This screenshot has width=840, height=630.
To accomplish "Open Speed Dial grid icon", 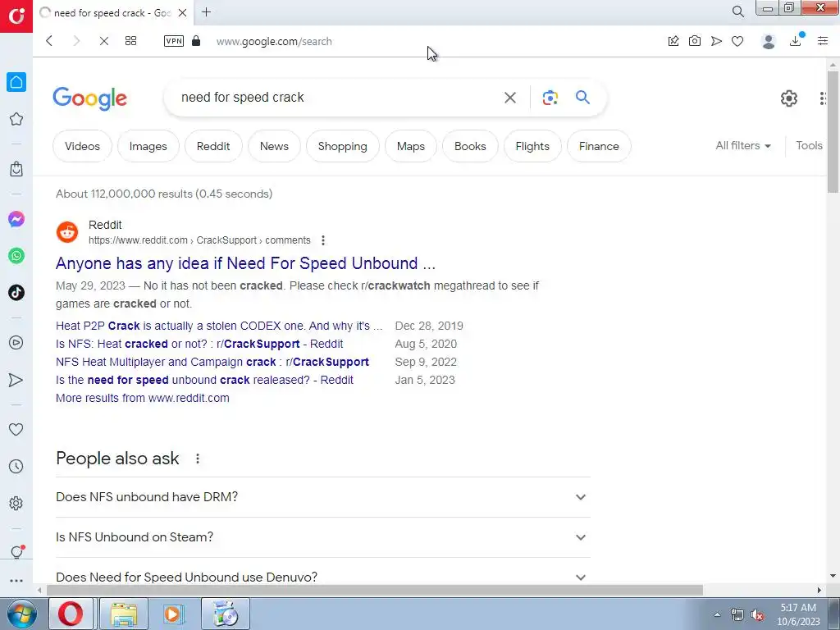I will 130,41.
